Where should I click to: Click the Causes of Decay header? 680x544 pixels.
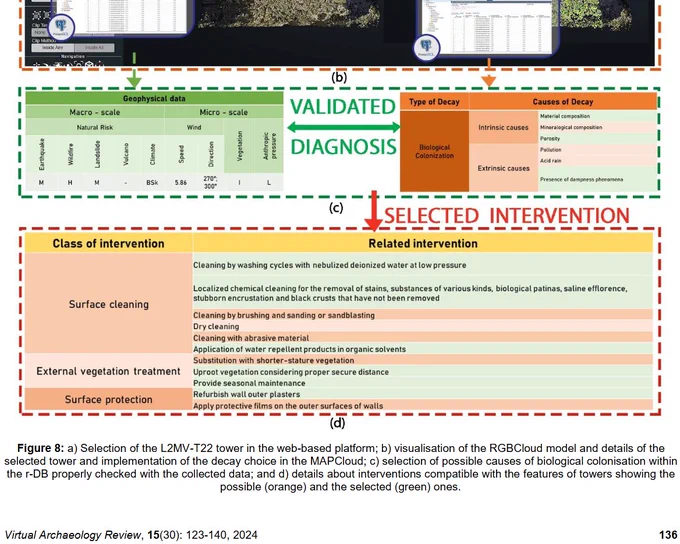click(x=563, y=102)
